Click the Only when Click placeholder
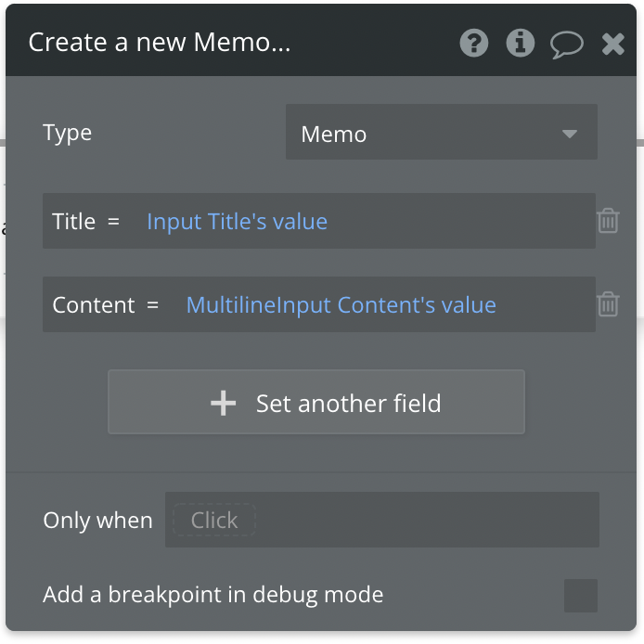Screen dimensions: 644x644 214,521
